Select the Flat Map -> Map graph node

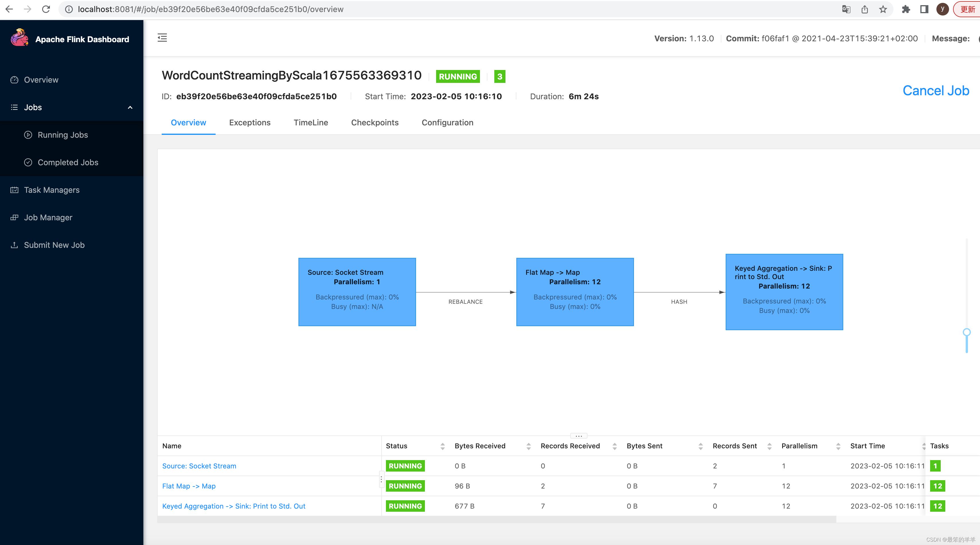coord(575,291)
